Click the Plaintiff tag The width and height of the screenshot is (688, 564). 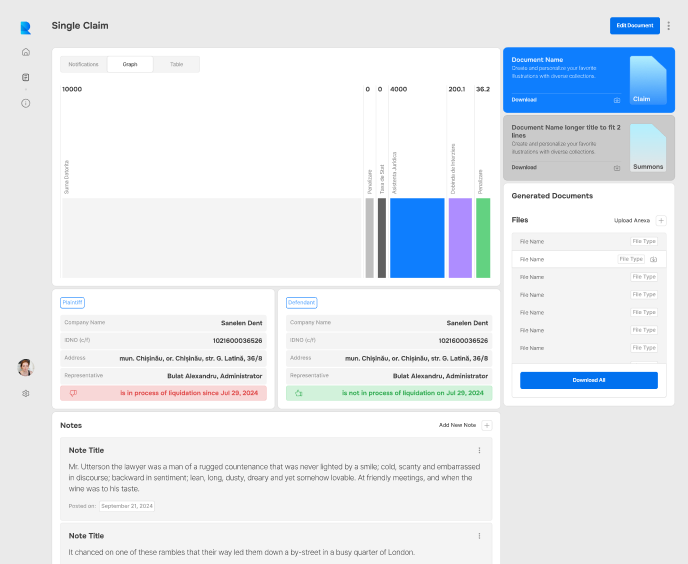(x=72, y=302)
